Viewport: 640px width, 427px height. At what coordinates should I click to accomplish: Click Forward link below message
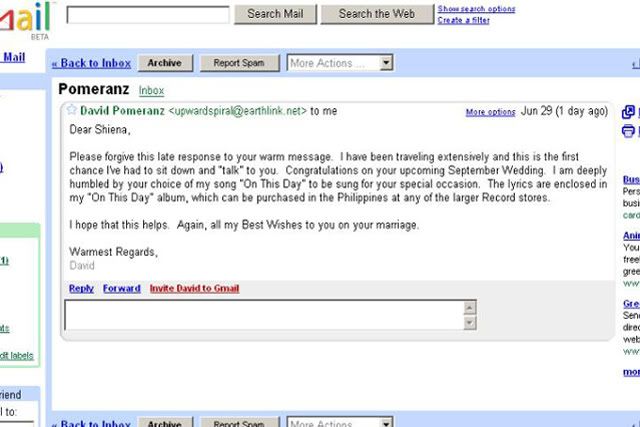122,288
